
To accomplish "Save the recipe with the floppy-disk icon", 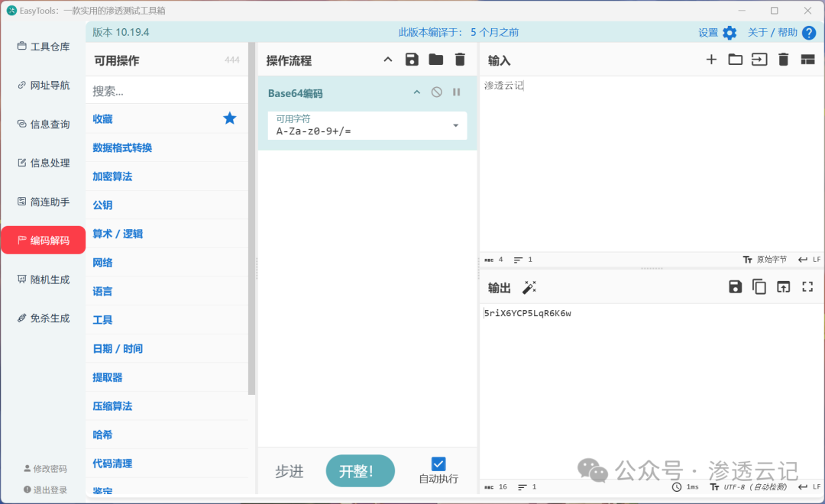I will [412, 60].
